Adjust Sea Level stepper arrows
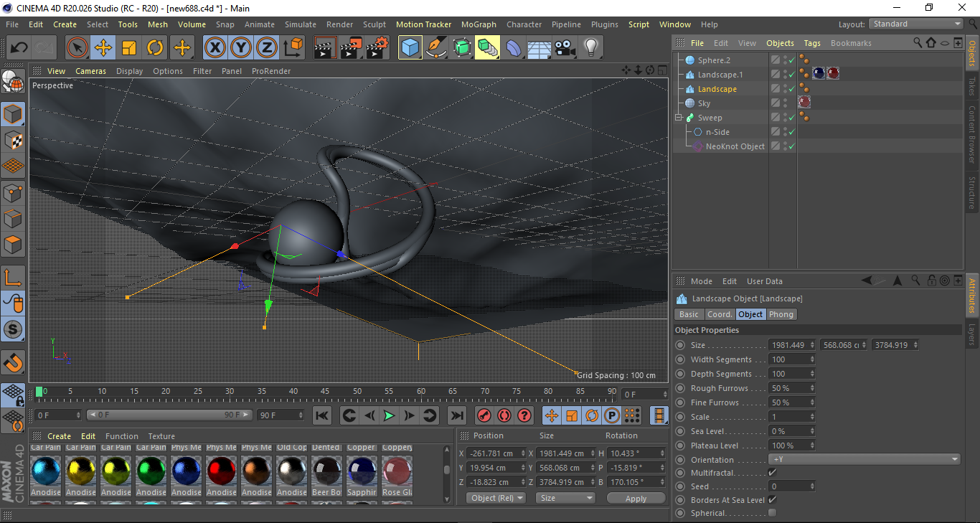980x523 pixels. pyautogui.click(x=812, y=431)
